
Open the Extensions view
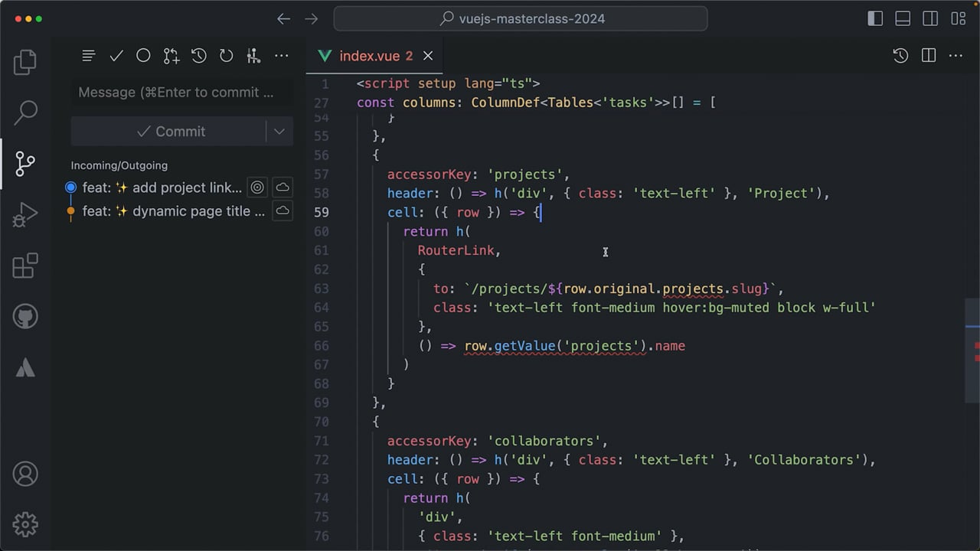[25, 266]
